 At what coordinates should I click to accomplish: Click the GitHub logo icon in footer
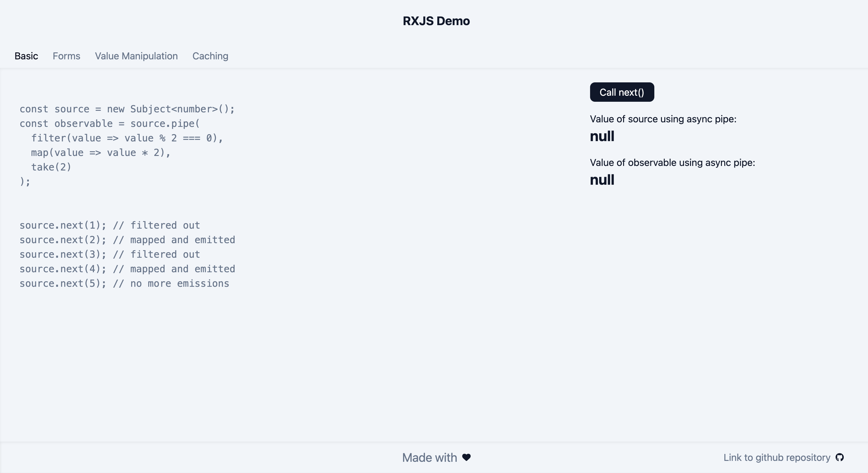point(839,457)
